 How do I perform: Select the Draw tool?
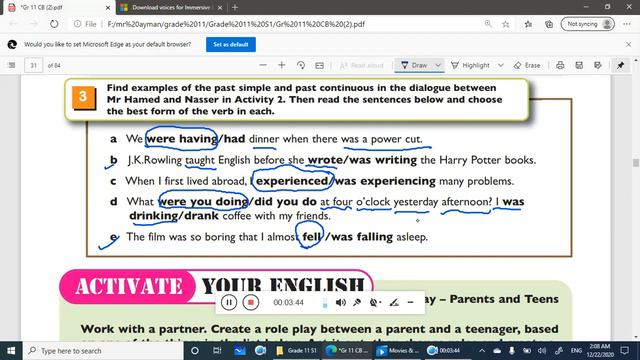click(414, 65)
